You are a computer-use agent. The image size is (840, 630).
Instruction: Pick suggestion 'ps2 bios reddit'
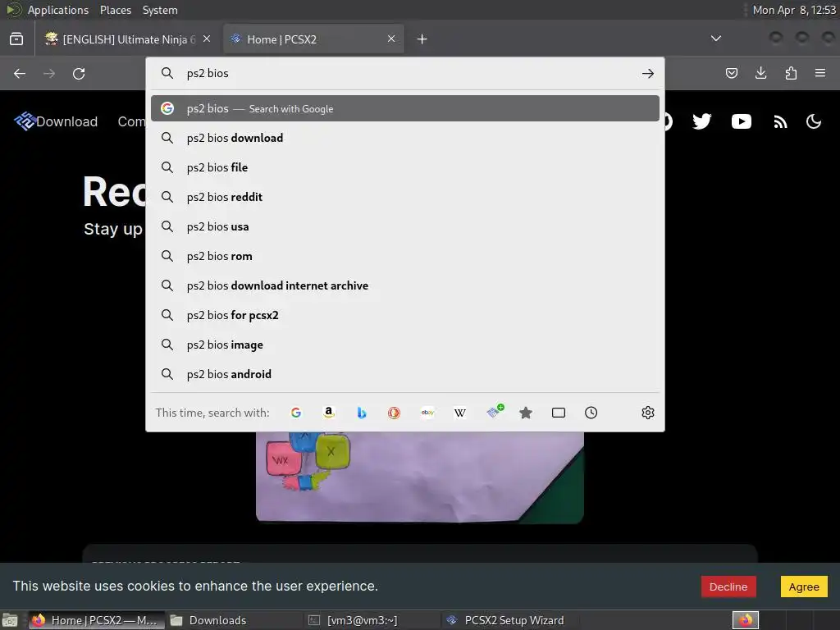point(405,197)
